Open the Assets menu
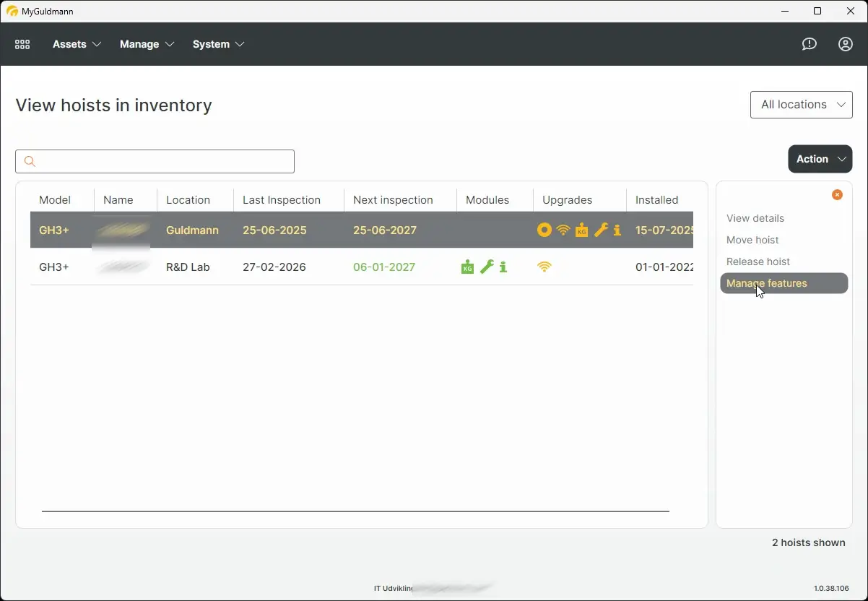The height and width of the screenshot is (601, 868). (x=70, y=44)
